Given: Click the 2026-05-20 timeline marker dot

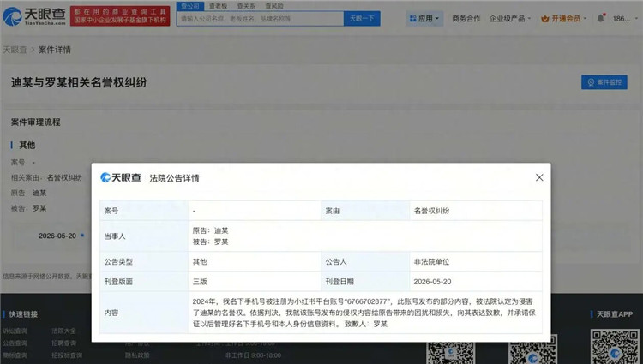Looking at the screenshot, I should (x=82, y=236).
